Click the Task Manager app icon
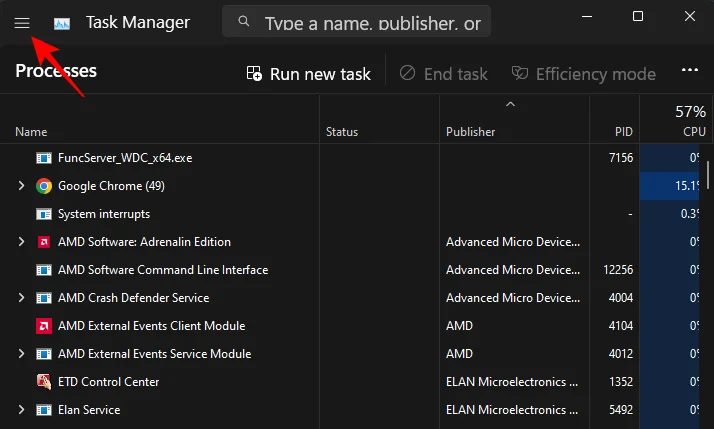Viewport: 714px width, 429px height. pos(62,23)
